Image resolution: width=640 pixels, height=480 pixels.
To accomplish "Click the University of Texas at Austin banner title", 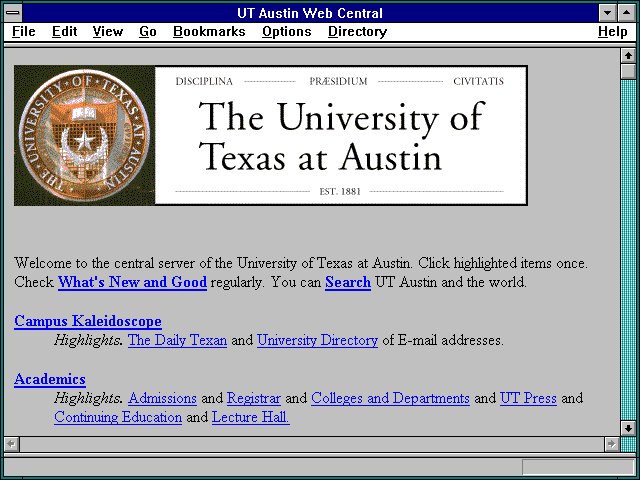I will pyautogui.click(x=341, y=137).
